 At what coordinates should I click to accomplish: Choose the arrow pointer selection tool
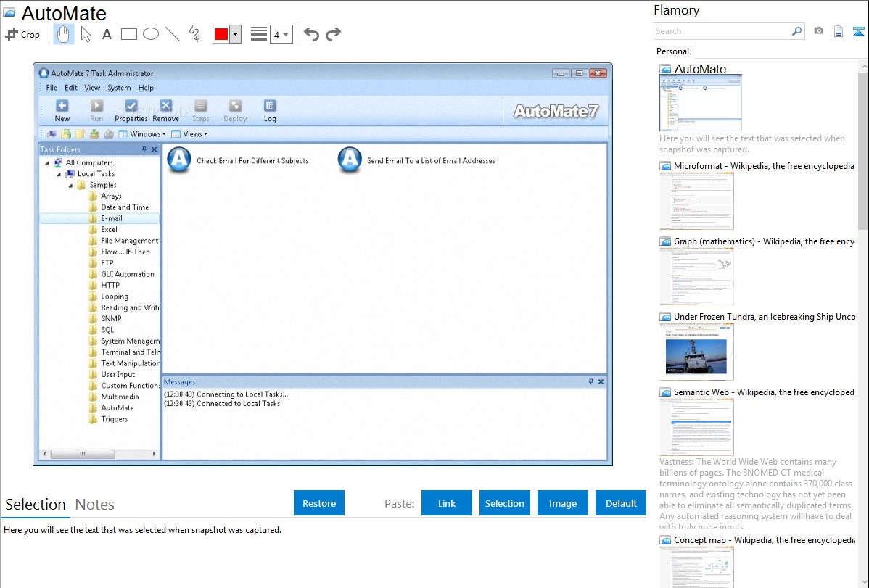[x=86, y=34]
